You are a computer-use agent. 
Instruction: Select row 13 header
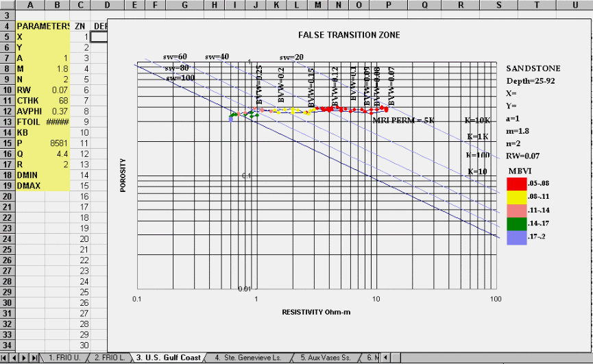pyautogui.click(x=7, y=121)
